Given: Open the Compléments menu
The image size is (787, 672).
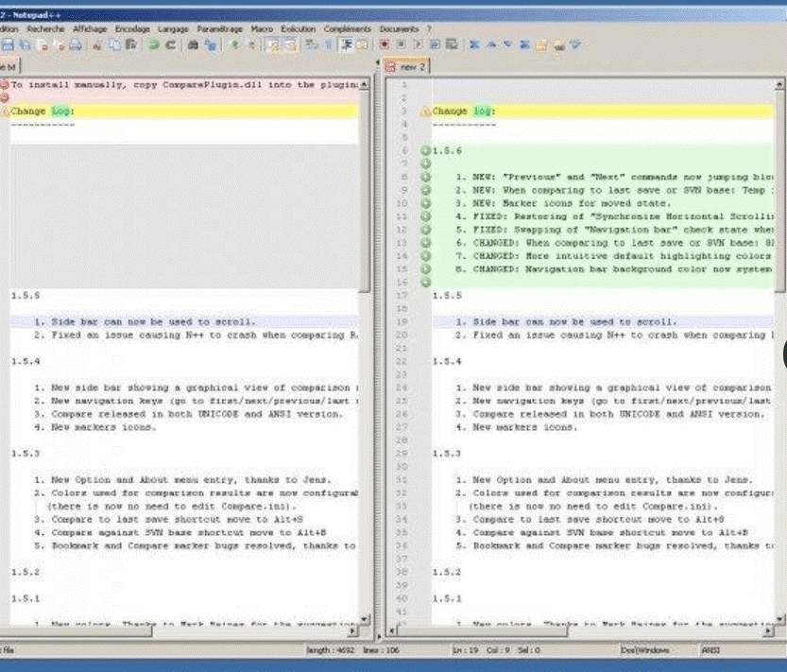Looking at the screenshot, I should pos(348,29).
